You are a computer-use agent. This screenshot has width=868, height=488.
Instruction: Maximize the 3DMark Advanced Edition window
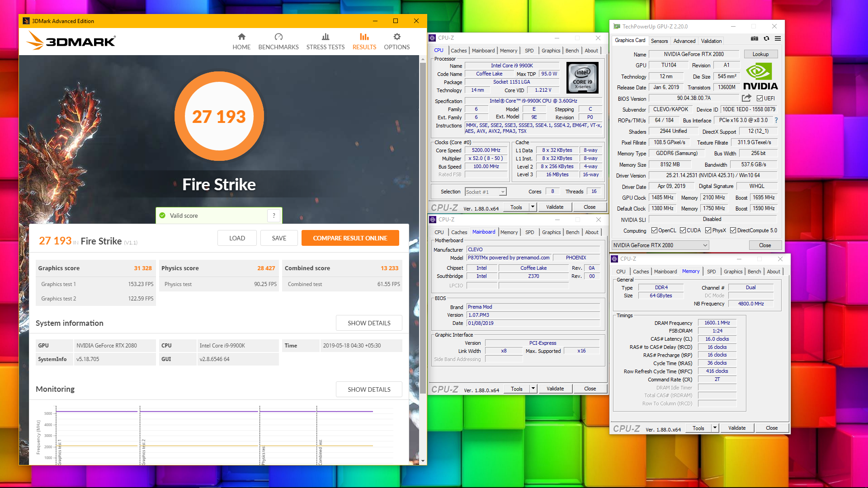pyautogui.click(x=396, y=21)
